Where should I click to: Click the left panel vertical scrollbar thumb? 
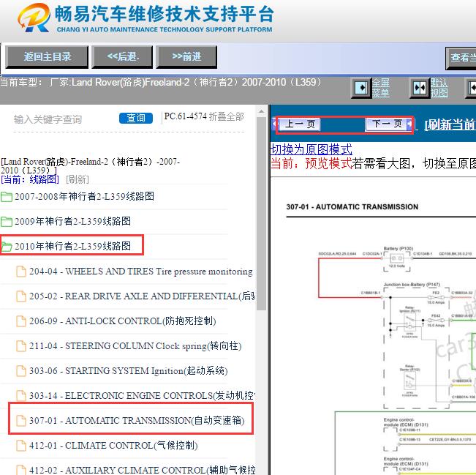(x=261, y=214)
